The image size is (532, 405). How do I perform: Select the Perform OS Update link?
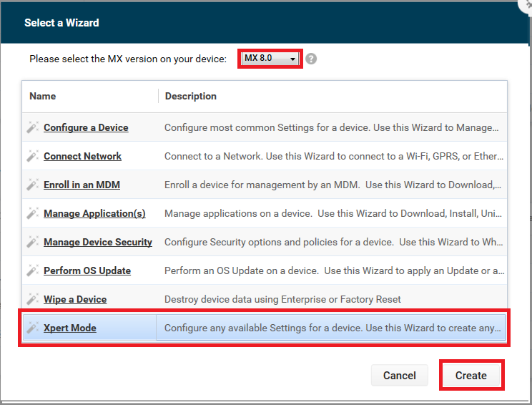pos(87,270)
